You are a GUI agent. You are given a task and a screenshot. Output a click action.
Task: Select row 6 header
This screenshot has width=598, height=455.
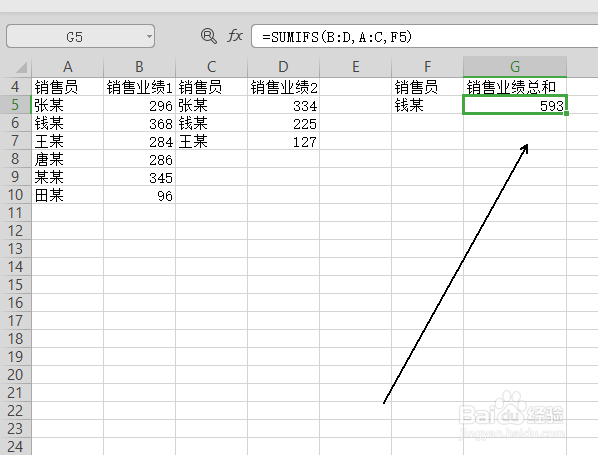coord(15,122)
